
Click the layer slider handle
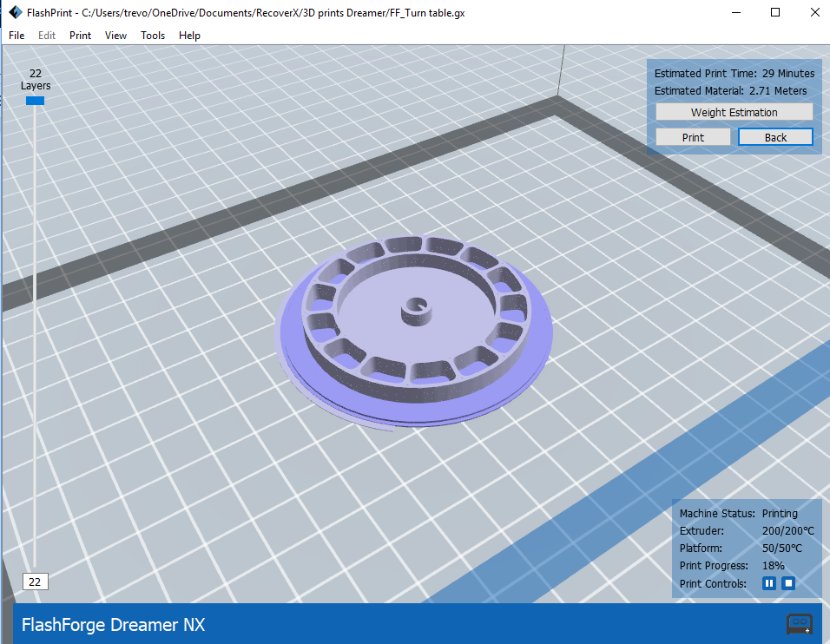coord(35,101)
